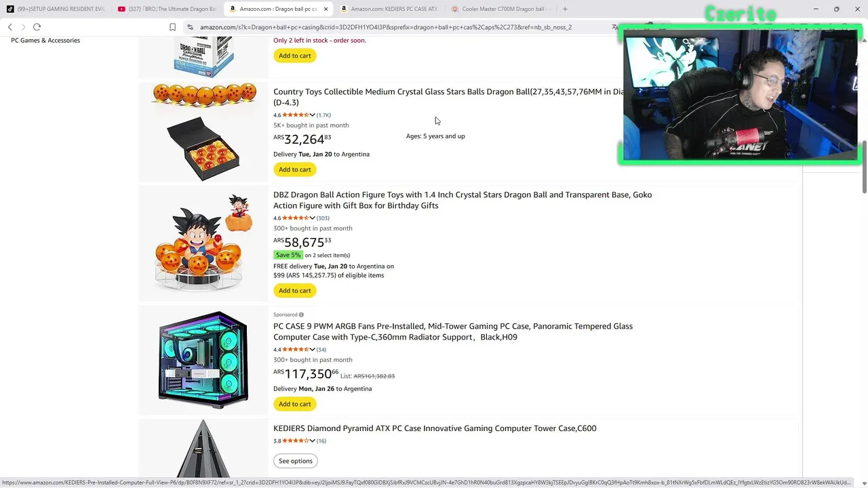Image resolution: width=868 pixels, height=488 pixels.
Task: Go back with the browser back arrow
Action: (10, 27)
